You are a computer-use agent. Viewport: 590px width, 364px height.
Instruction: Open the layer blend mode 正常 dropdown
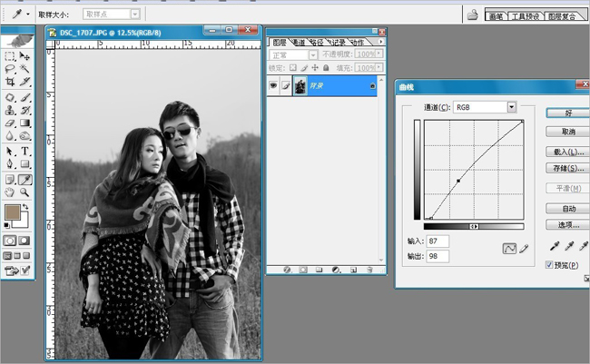pos(312,55)
